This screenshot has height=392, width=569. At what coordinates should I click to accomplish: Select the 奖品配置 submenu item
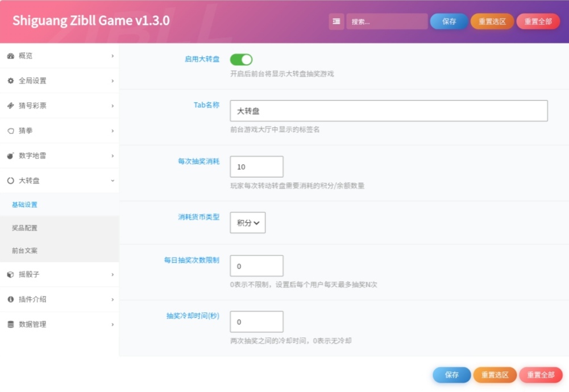[60, 228]
